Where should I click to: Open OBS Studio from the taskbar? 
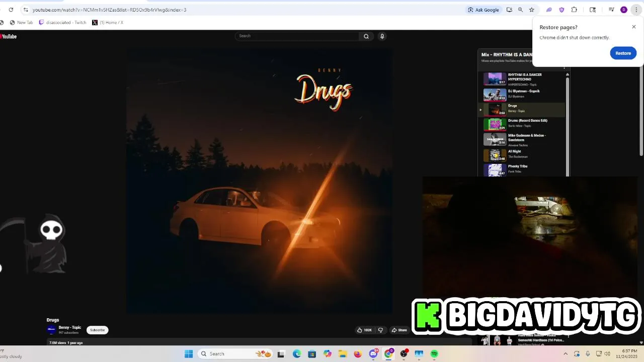point(404,354)
